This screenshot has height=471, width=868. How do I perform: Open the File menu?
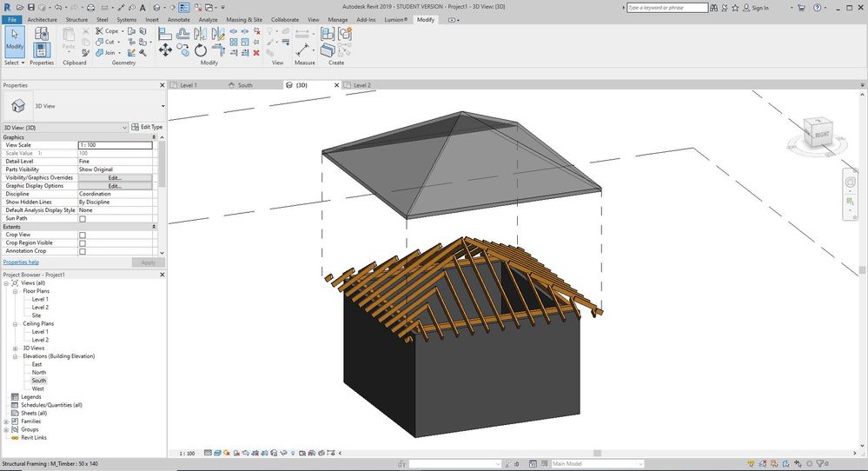[12, 19]
